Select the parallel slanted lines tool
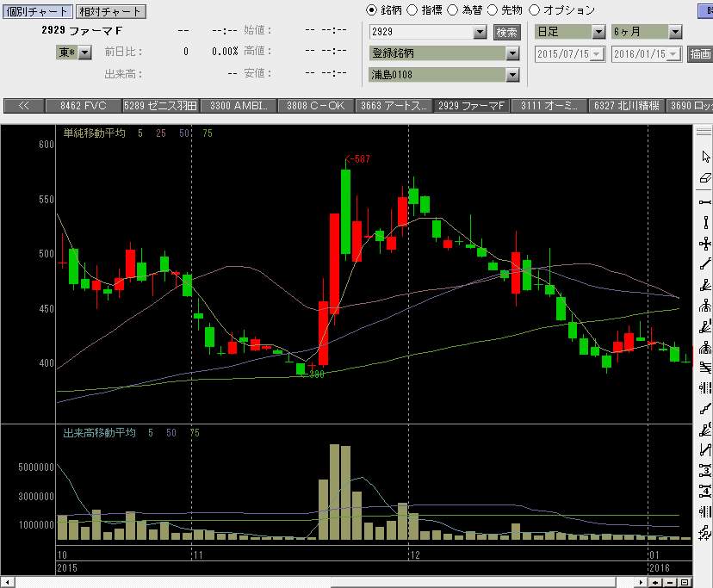713x588 pixels. pyautogui.click(x=704, y=368)
